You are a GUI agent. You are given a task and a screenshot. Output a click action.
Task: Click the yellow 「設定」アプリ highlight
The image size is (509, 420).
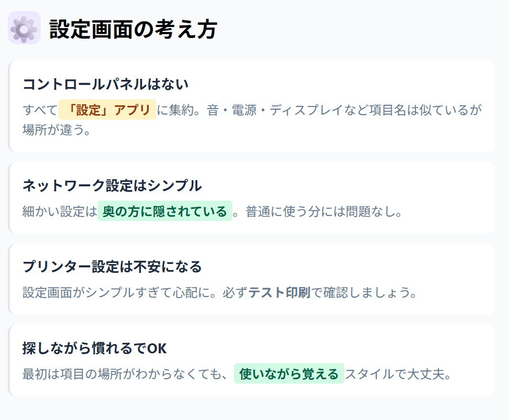[x=107, y=110]
